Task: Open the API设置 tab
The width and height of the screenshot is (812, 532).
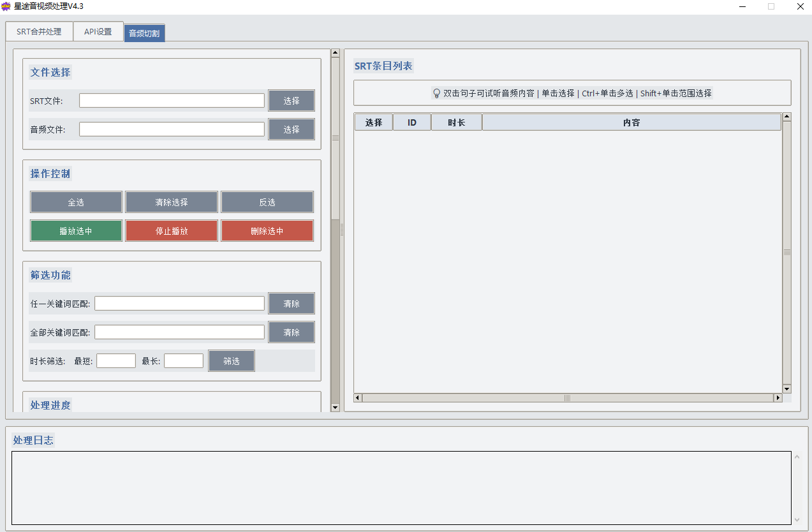Action: coord(98,31)
